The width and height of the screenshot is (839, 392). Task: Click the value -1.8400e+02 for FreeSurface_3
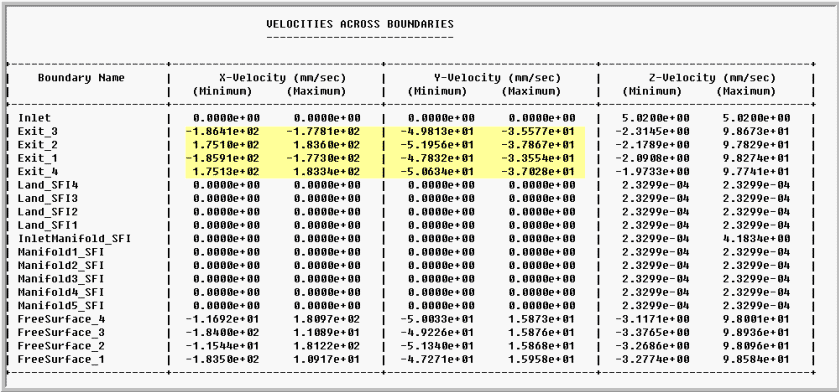point(223,332)
